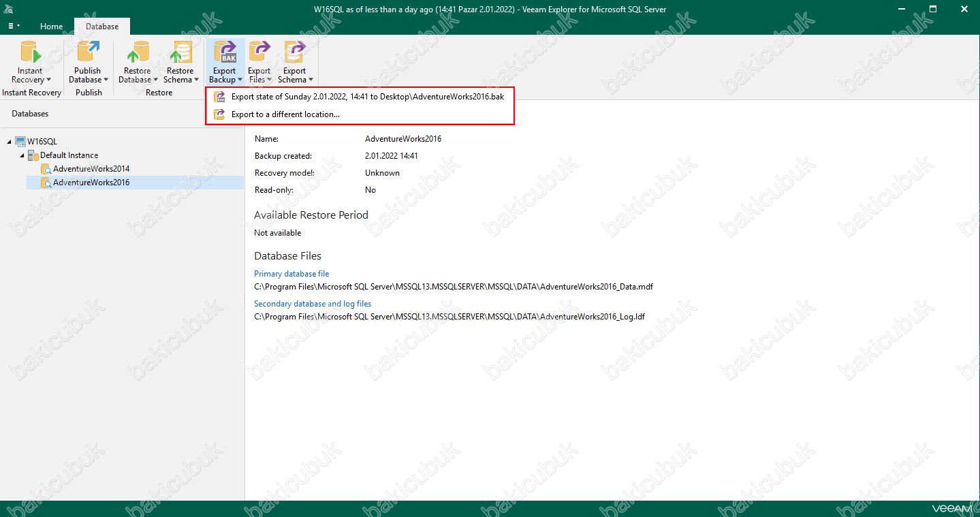Click the Restore Database icon
Screen dimensions: 980x517
tap(138, 52)
